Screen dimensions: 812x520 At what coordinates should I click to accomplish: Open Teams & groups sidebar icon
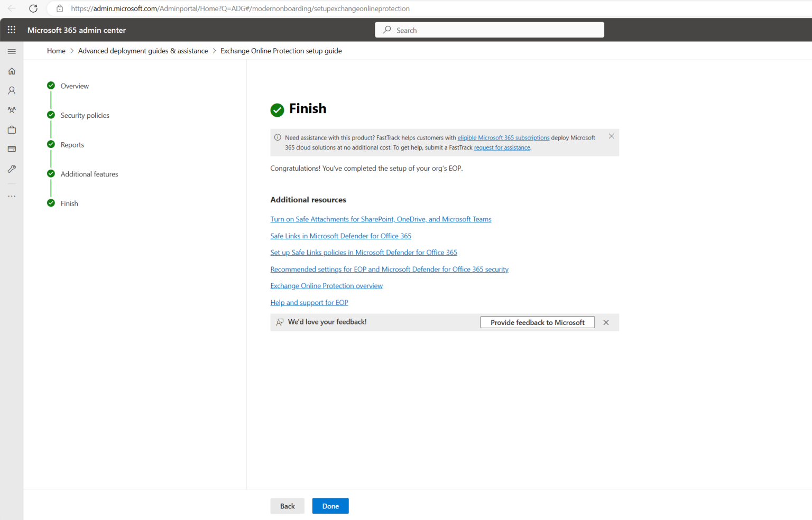[x=12, y=110]
